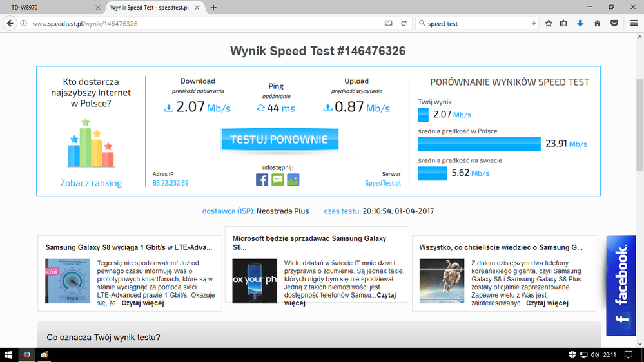Open article Samsung Galaxy S8 wyciąga 1 Gbit/s
The width and height of the screenshot is (644, 362).
click(129, 247)
